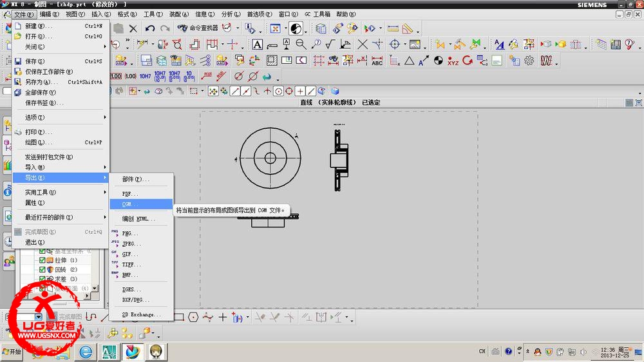Screen dimensions: 644x362
Task: Click the gear settings icon in drafting toolbar
Action: [529, 61]
